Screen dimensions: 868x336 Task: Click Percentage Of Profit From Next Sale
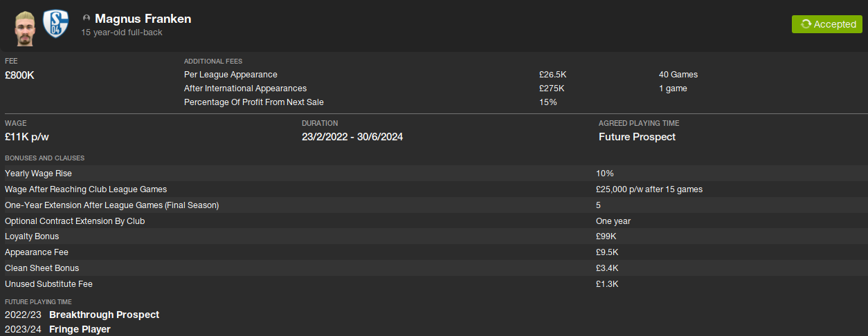tap(253, 102)
